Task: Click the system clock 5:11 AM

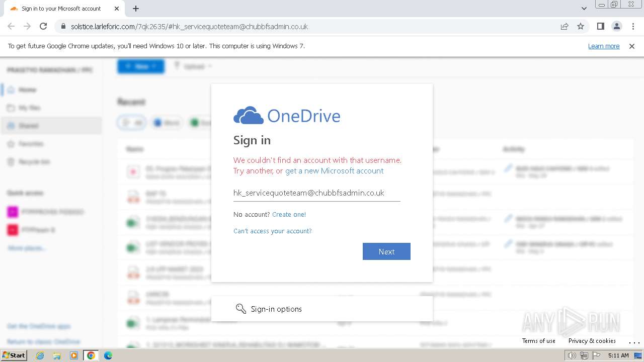Action: click(x=618, y=355)
